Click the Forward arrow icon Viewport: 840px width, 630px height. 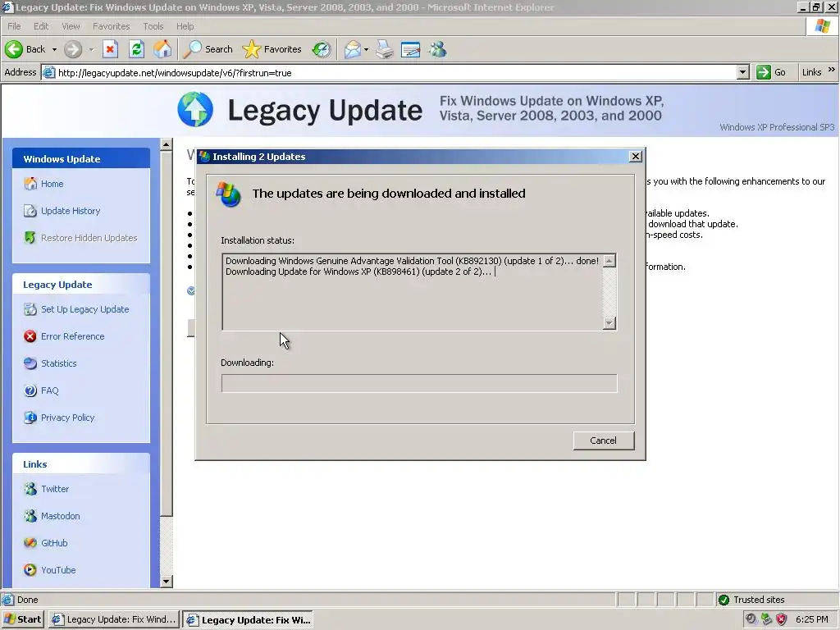[x=73, y=49]
